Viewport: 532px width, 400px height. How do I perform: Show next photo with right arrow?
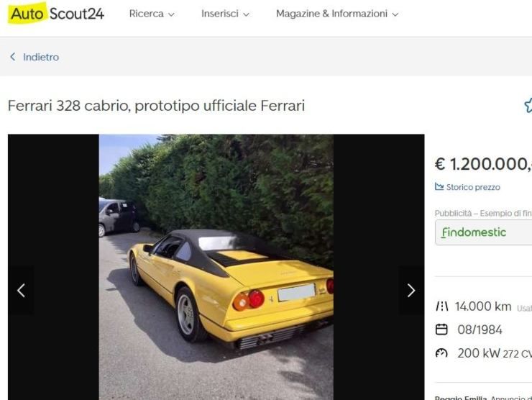pos(411,291)
